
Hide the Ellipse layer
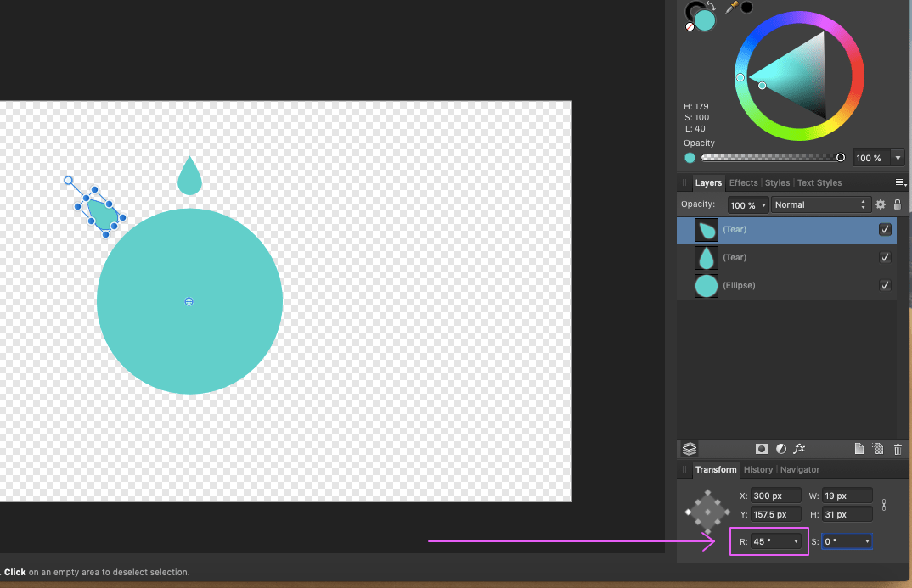(x=885, y=286)
